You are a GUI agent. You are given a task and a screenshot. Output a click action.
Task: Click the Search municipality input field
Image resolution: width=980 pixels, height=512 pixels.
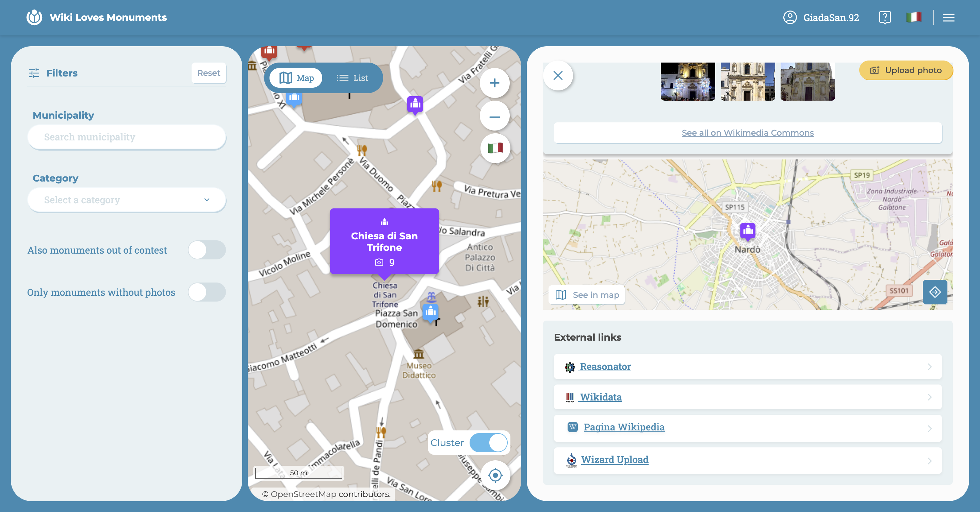pyautogui.click(x=126, y=137)
